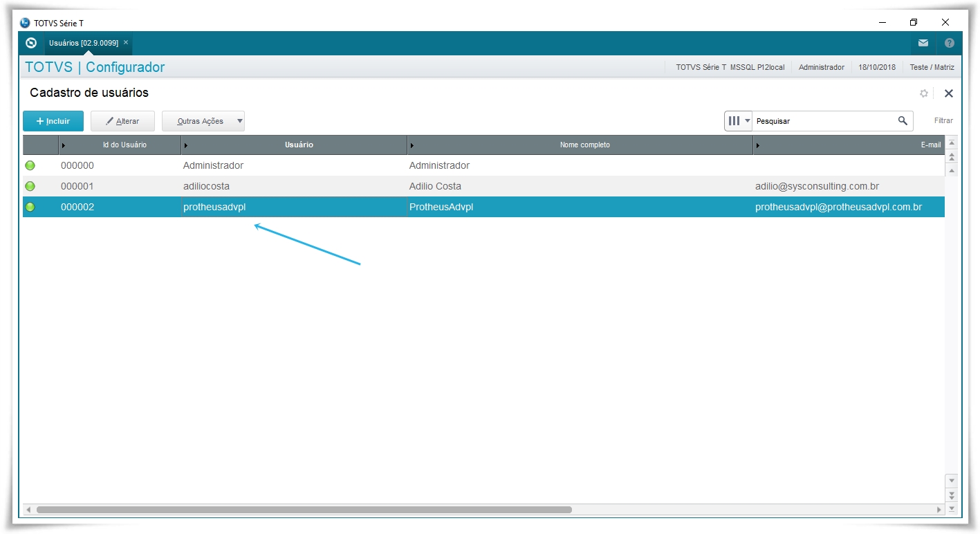Click the Alterar button
This screenshot has width=980, height=534.
122,121
